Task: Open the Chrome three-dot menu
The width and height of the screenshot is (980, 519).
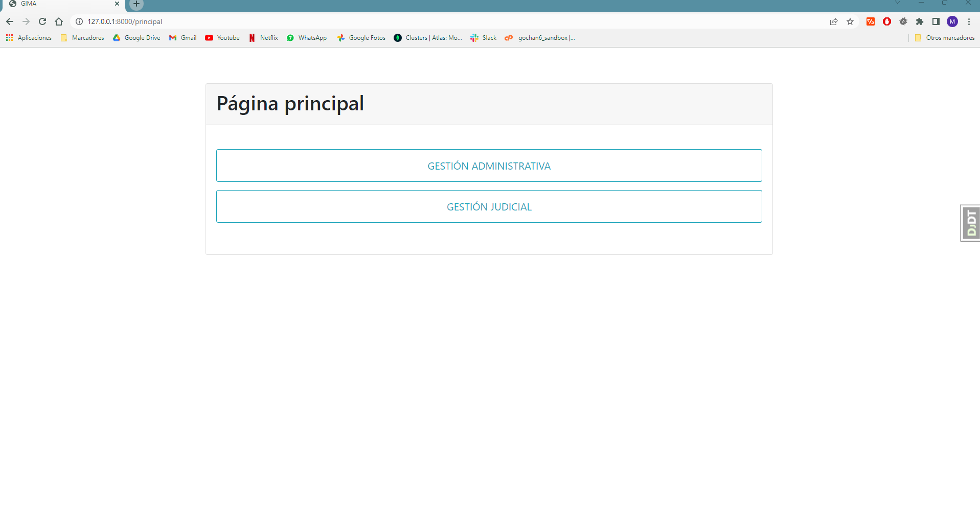Action: (969, 21)
